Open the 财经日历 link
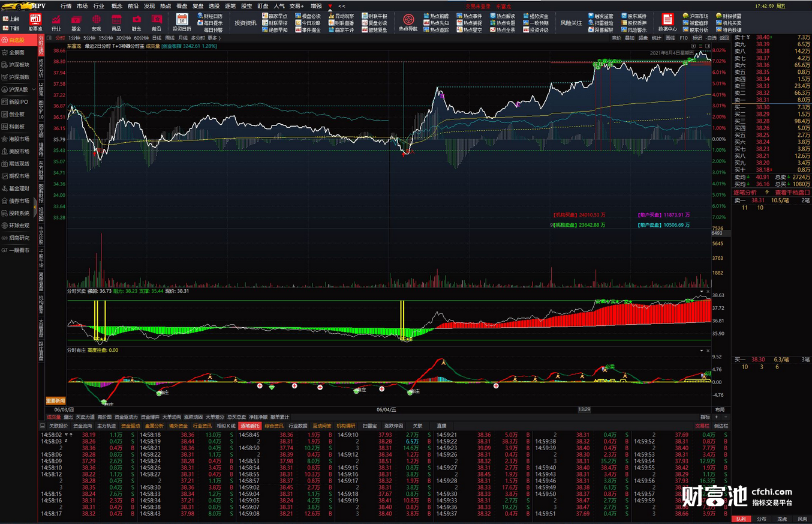The height and width of the screenshot is (524, 812). tap(209, 16)
